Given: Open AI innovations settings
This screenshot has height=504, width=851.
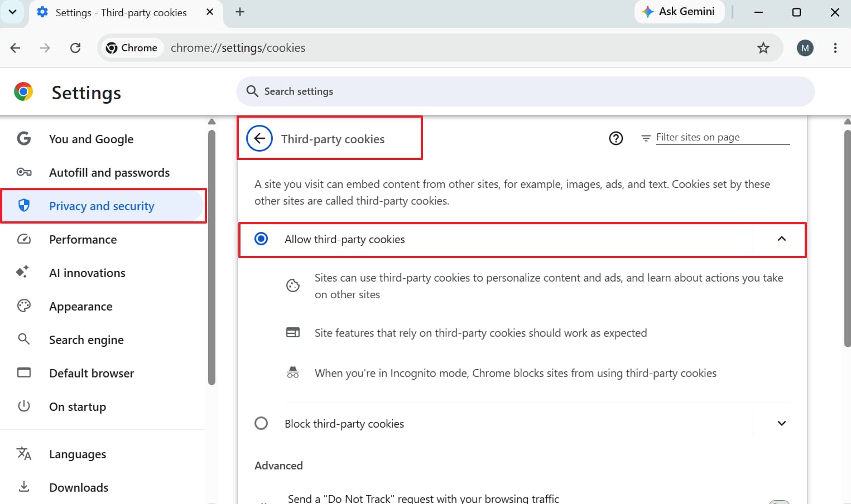Looking at the screenshot, I should [x=103, y=273].
